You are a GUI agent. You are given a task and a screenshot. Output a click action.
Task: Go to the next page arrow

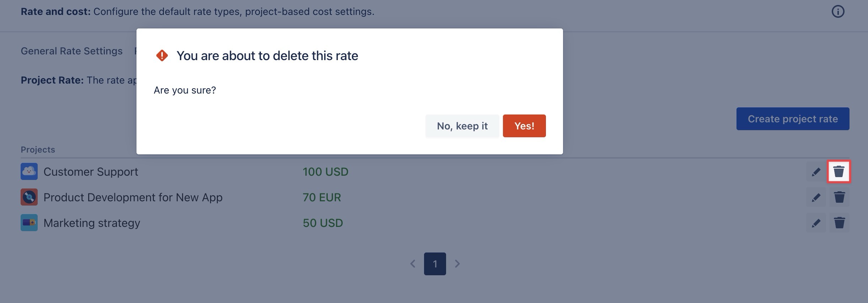coord(457,264)
